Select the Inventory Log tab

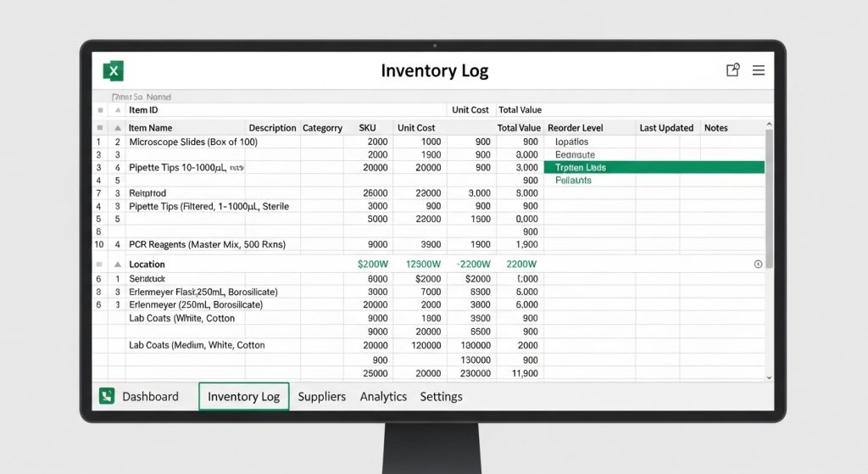click(243, 397)
